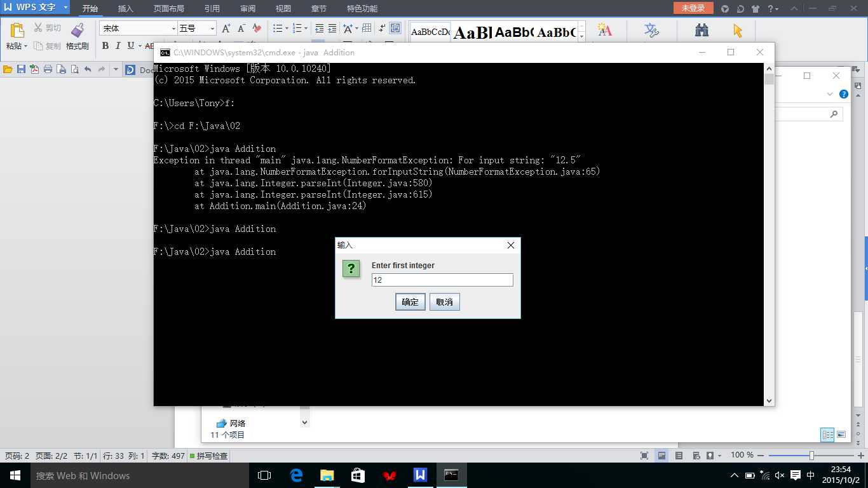Close the 输入 dialog with X
This screenshot has width=868, height=488.
tap(511, 245)
